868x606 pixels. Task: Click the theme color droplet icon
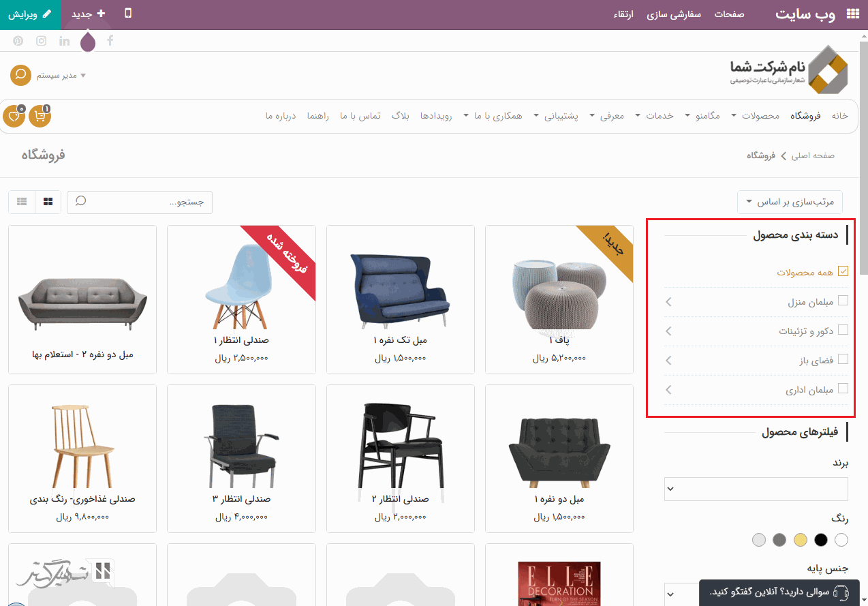tap(88, 42)
